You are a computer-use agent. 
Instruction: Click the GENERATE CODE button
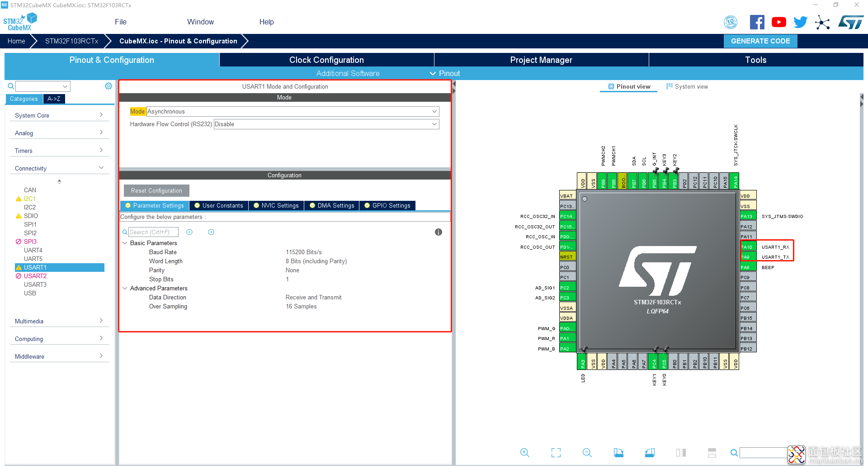point(760,41)
